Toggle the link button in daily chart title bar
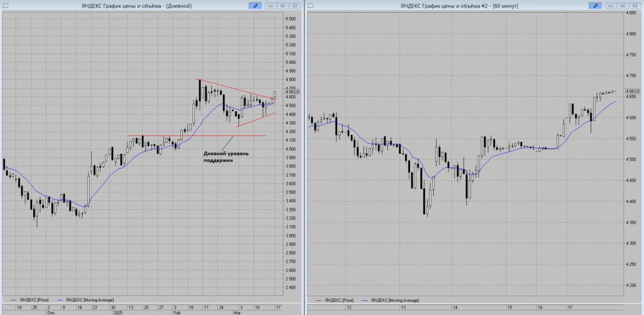Image resolution: width=644 pixels, height=315 pixels. pyautogui.click(x=255, y=6)
